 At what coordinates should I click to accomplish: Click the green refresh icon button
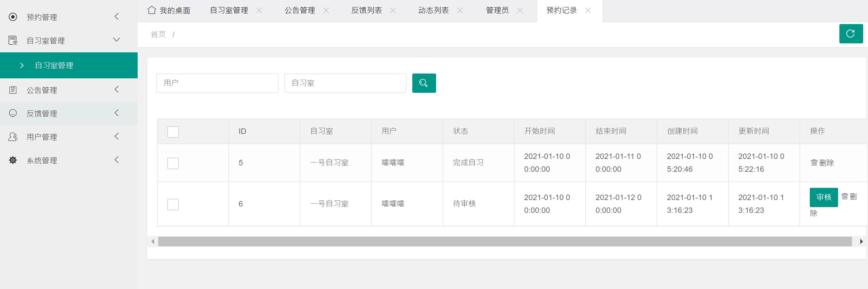coord(851,34)
